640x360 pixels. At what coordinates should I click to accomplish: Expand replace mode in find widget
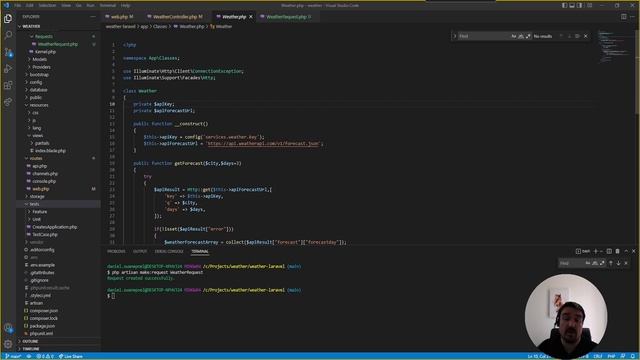click(x=455, y=36)
